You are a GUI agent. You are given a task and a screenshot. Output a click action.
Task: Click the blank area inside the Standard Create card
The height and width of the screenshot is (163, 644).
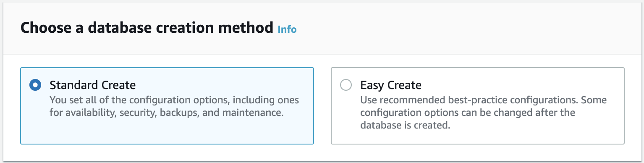[167, 132]
